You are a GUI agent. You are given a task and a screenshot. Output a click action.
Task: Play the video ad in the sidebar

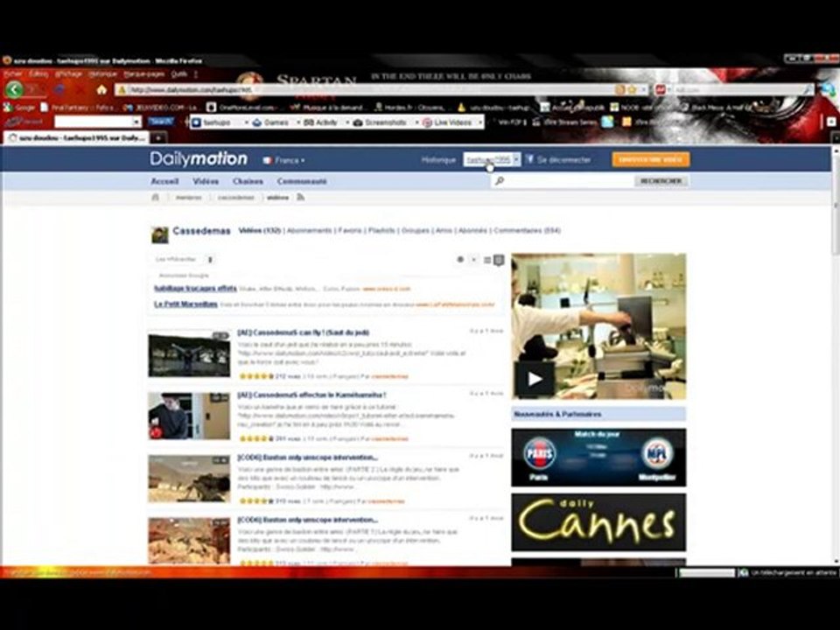click(x=534, y=379)
